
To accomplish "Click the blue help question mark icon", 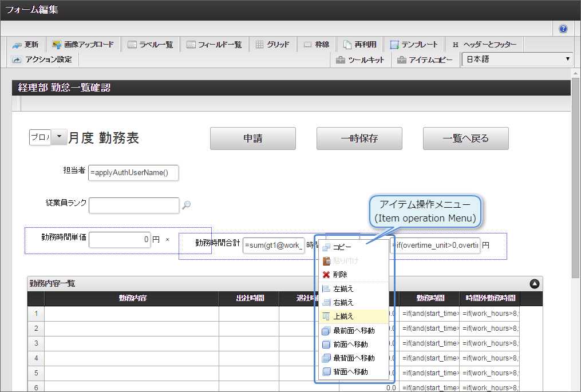I will pos(563,29).
